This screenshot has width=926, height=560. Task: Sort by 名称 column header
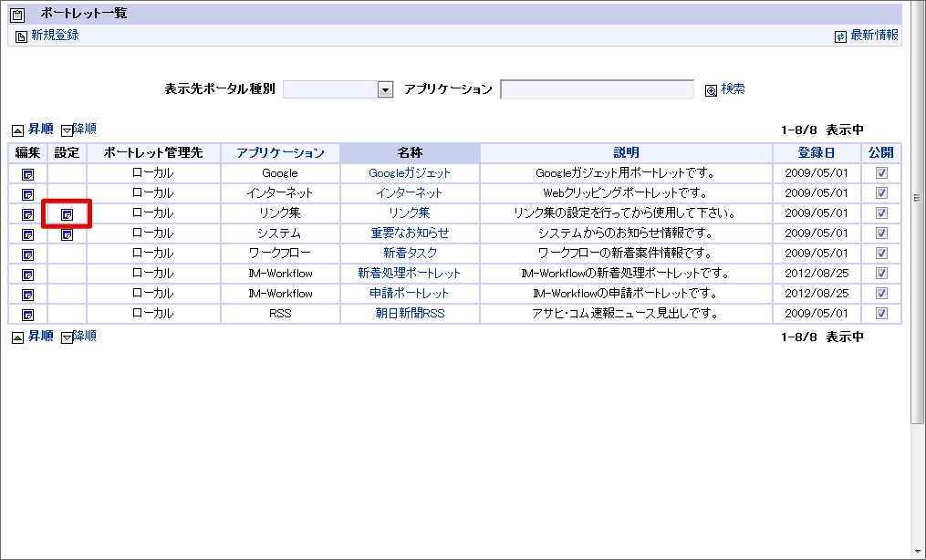click(x=410, y=153)
